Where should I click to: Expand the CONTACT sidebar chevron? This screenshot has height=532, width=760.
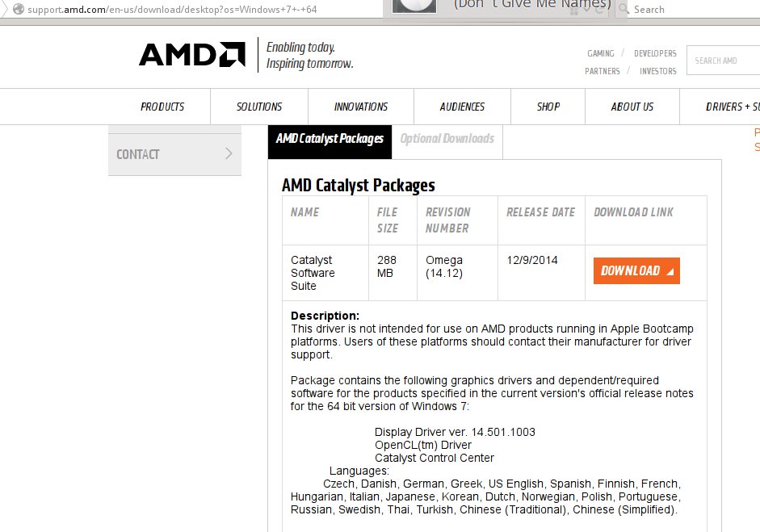[x=229, y=153]
